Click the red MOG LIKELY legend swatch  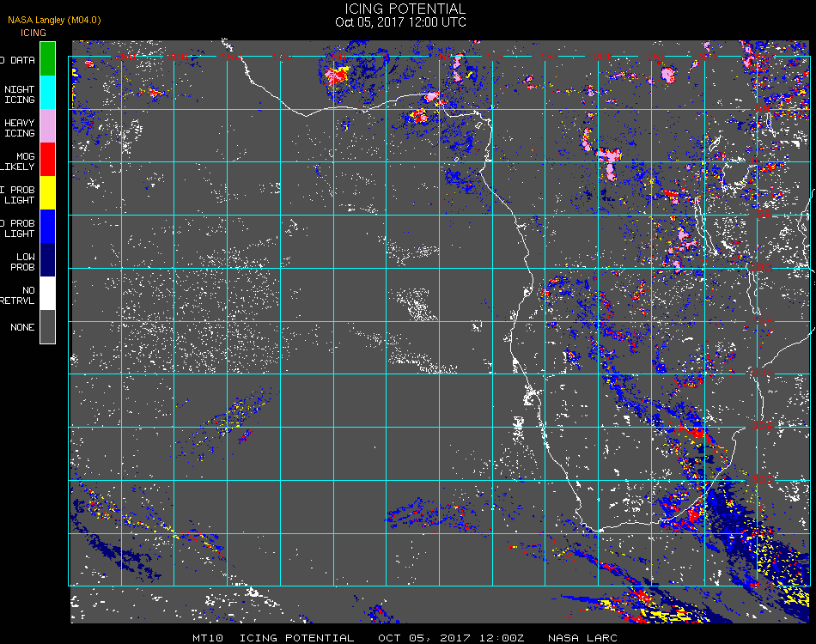[47, 159]
